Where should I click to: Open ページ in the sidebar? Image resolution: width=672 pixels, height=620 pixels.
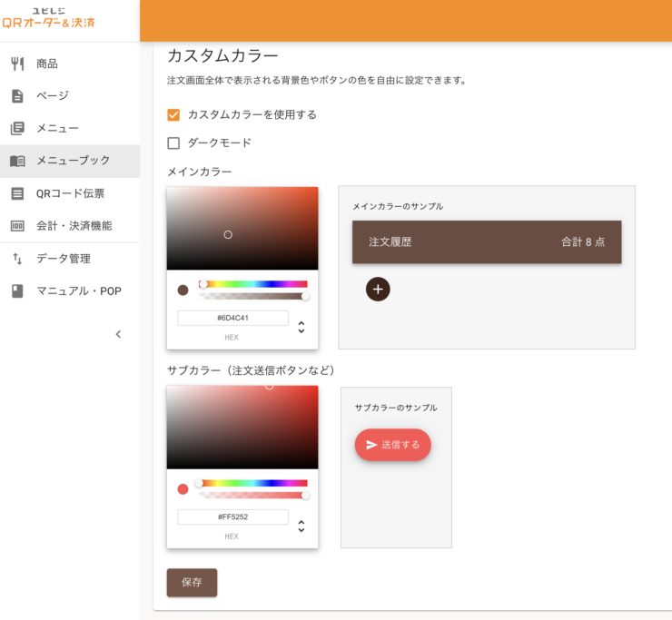(70, 96)
